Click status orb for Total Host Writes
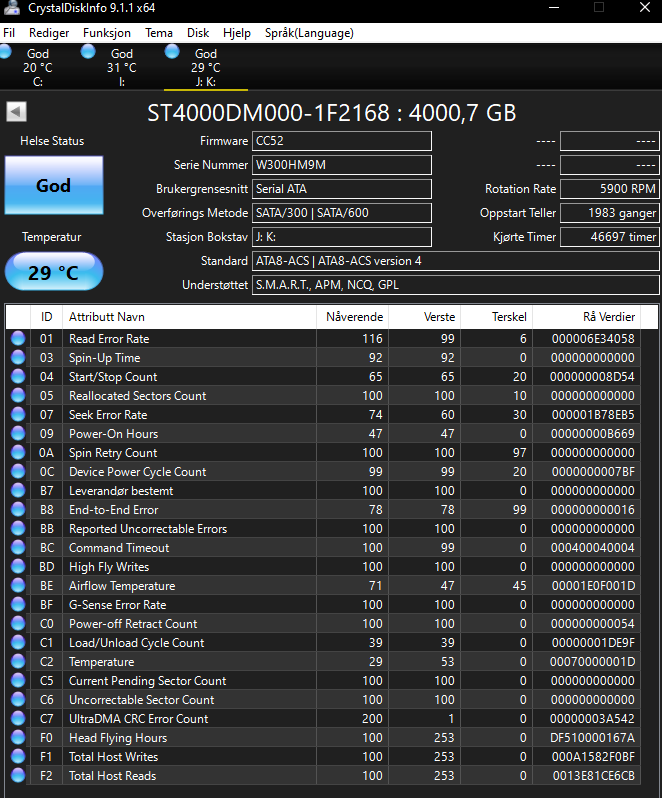The height and width of the screenshot is (798, 662). (18, 756)
